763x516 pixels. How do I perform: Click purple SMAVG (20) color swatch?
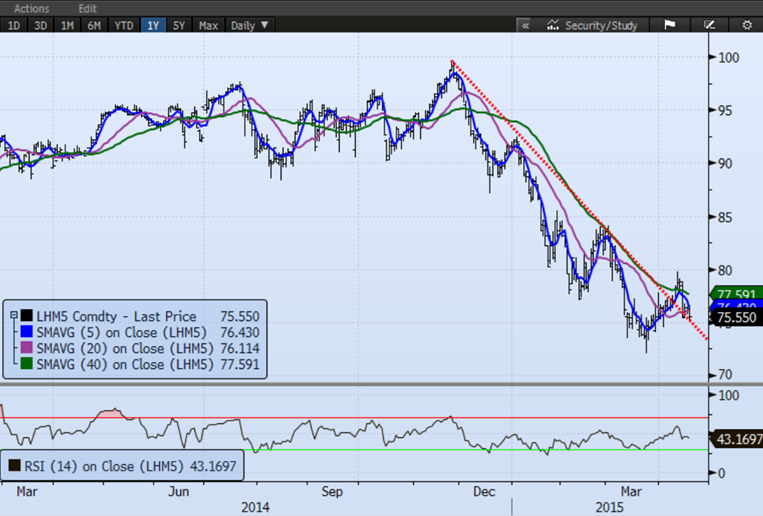click(x=27, y=348)
